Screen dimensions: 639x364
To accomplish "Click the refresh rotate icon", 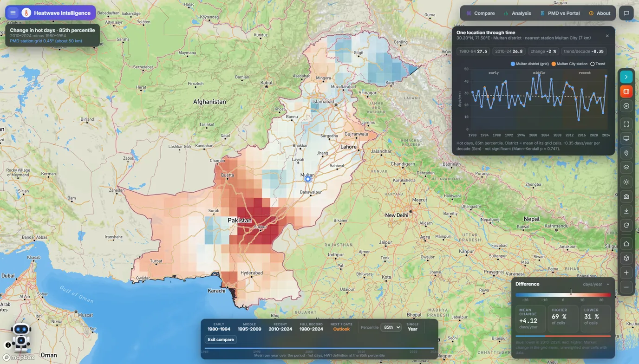I will [626, 225].
